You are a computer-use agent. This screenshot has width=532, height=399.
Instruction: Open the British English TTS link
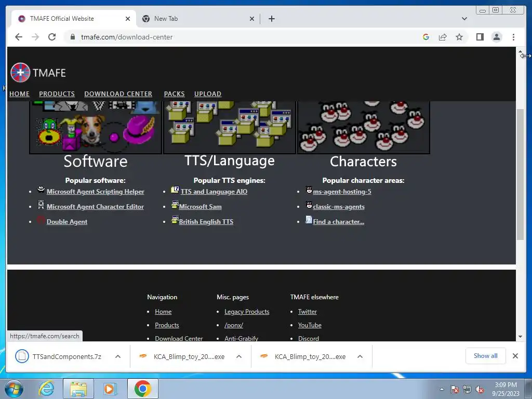[206, 221]
